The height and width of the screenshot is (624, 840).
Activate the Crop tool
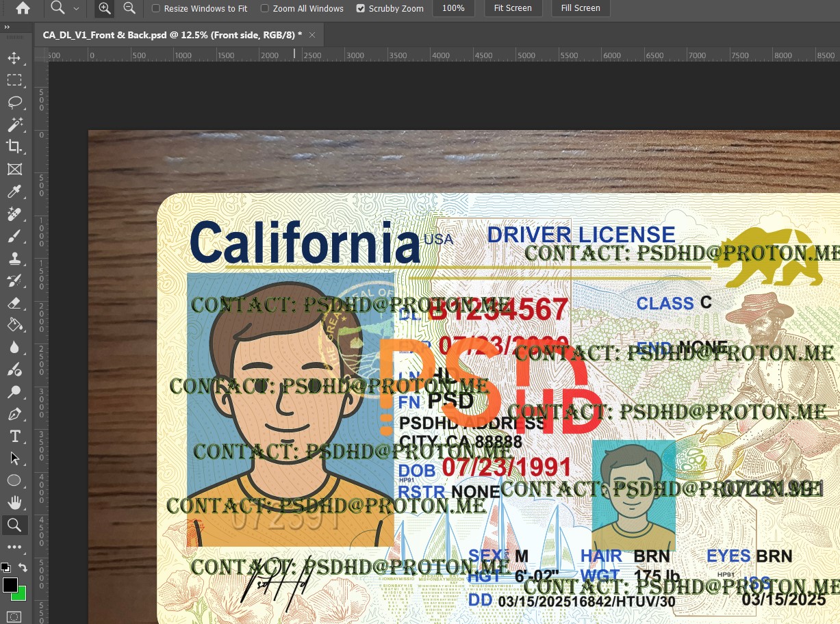15,147
